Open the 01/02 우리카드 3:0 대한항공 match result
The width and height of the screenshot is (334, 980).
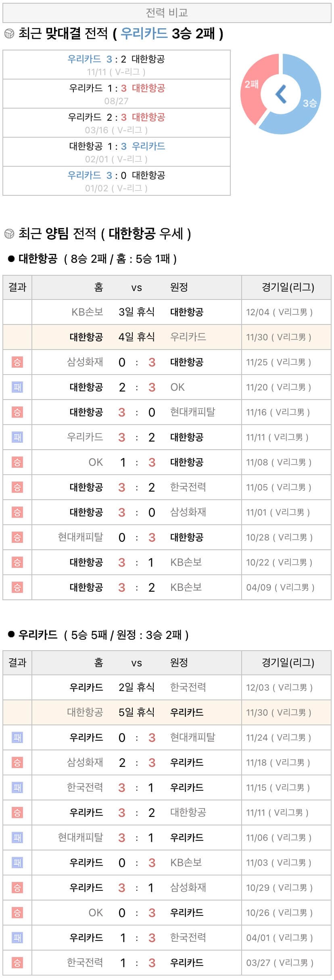[117, 181]
